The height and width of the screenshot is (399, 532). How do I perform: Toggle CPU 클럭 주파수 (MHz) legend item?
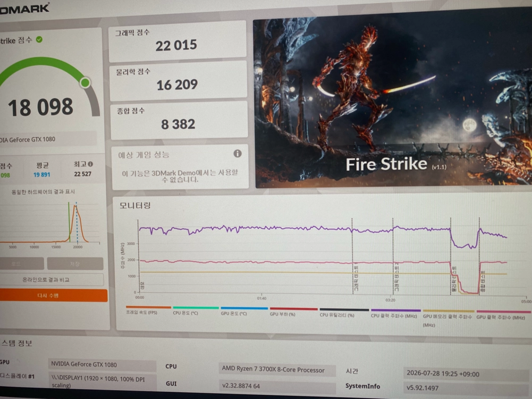point(395,313)
